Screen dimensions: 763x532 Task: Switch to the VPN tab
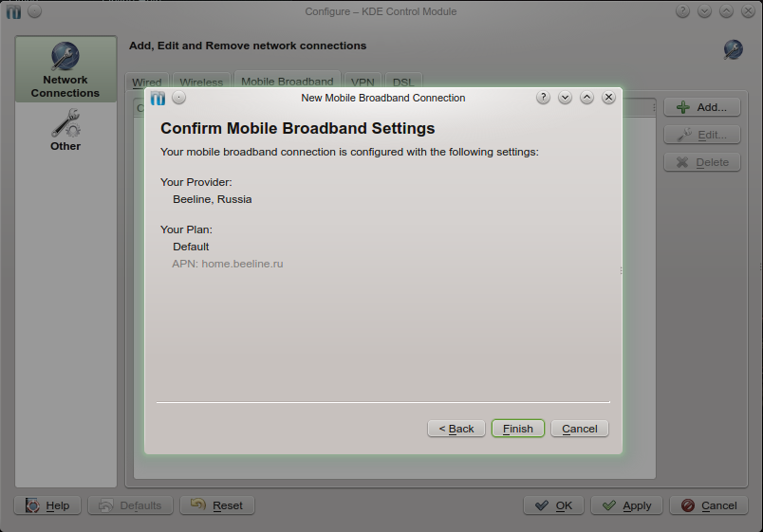(x=363, y=82)
